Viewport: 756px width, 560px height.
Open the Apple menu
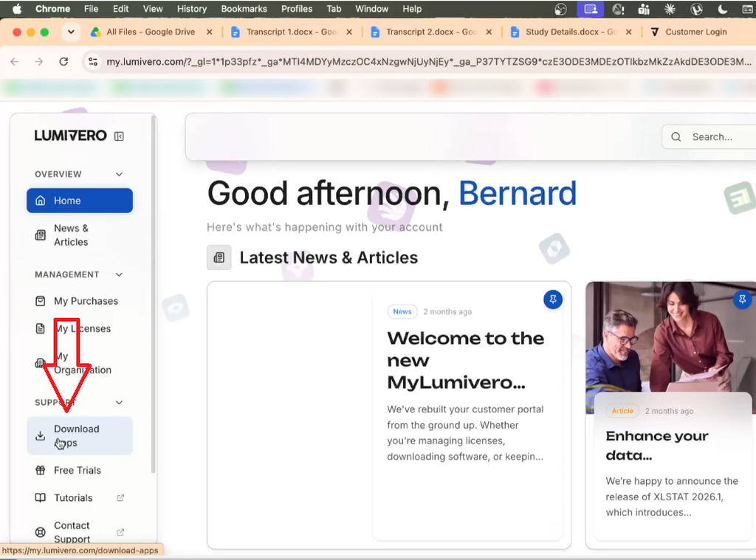point(17,9)
